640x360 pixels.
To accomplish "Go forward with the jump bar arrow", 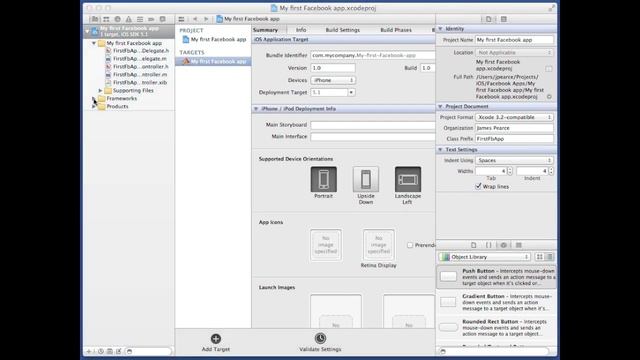I will click(206, 19).
